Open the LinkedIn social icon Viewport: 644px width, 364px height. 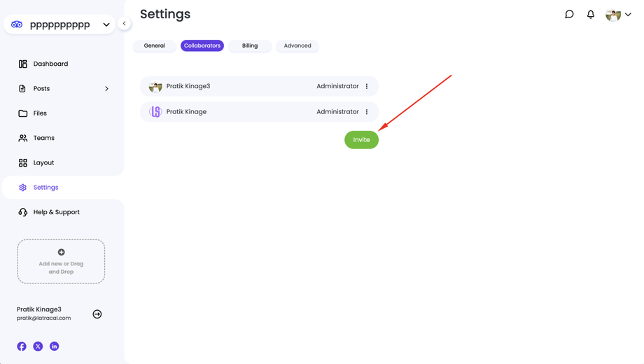point(54,346)
